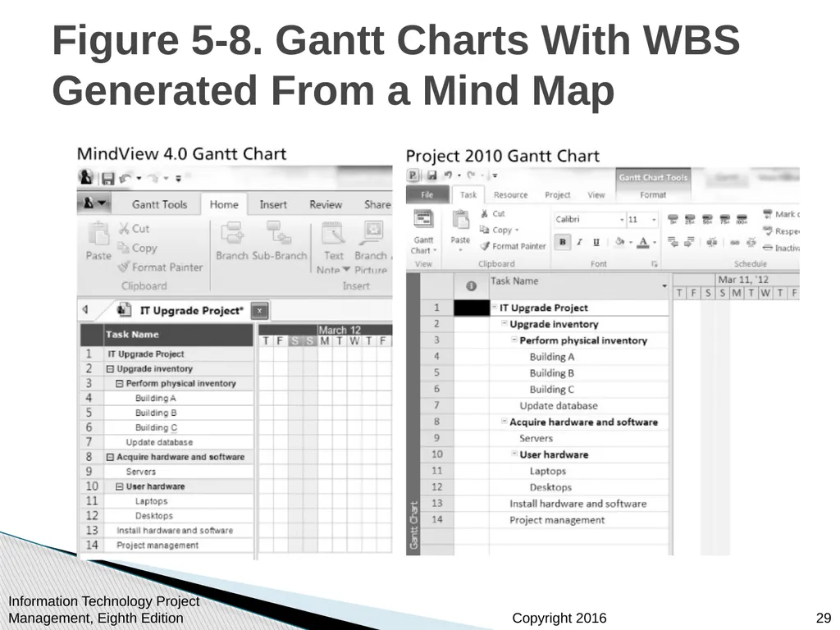Screen dimensions: 840x630
Task: Click Cut in Project 2010 clipboard group
Action: (x=493, y=214)
